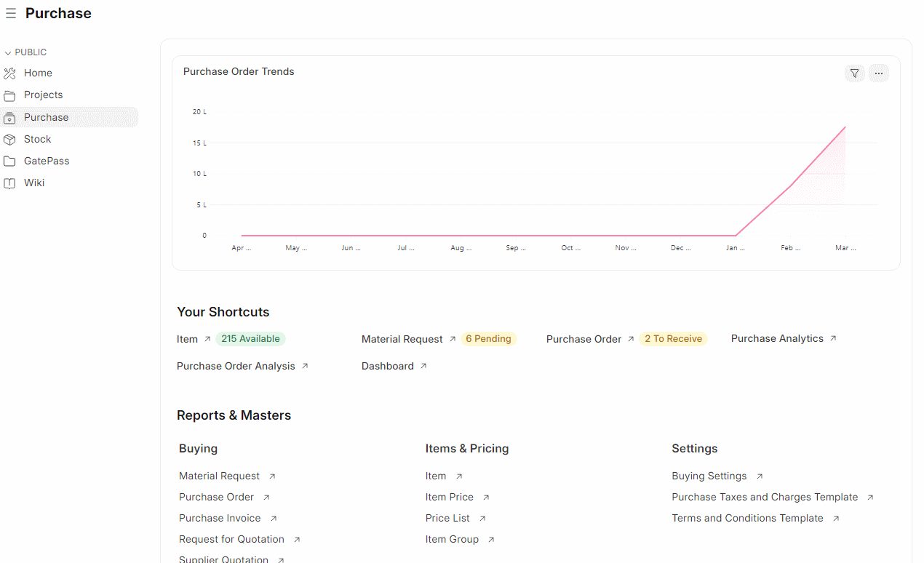Click the filter icon on chart
This screenshot has width=924, height=563.
click(x=854, y=73)
